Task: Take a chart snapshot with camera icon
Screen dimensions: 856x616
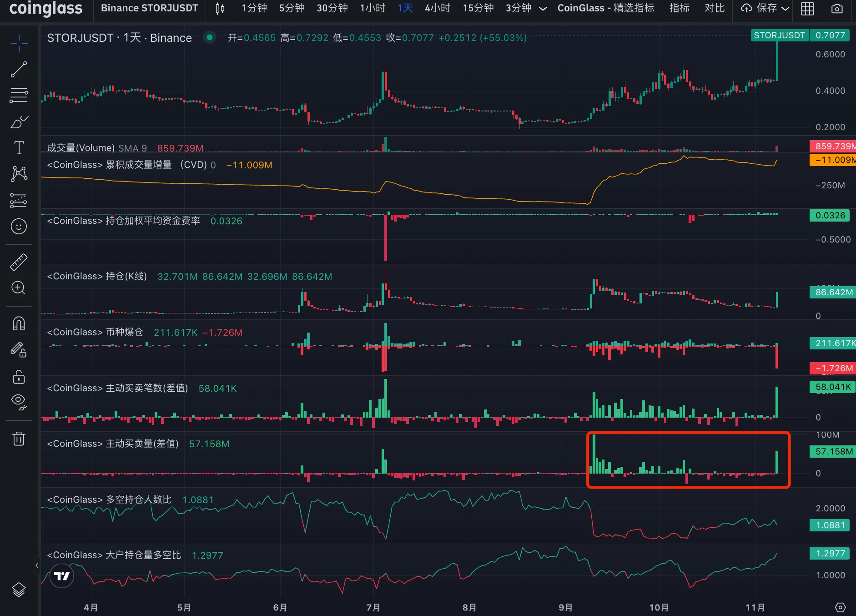Action: coord(837,8)
